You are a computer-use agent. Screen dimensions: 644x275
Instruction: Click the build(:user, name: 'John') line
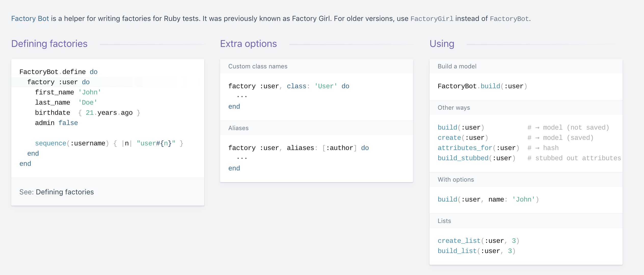click(x=488, y=199)
